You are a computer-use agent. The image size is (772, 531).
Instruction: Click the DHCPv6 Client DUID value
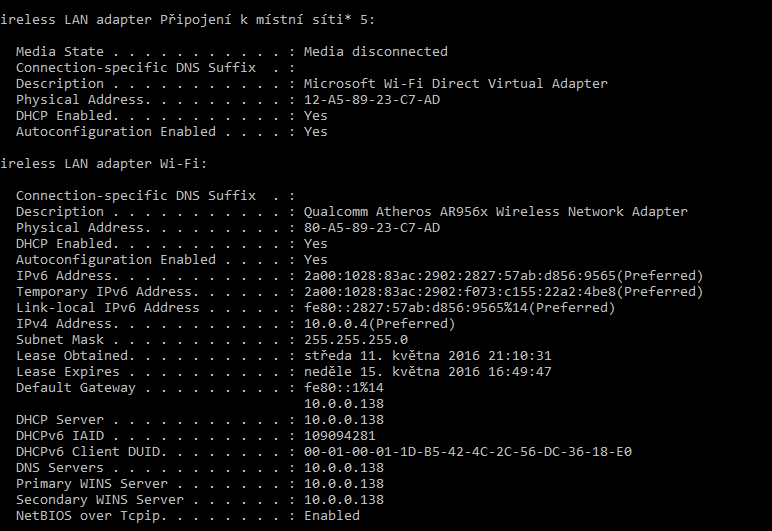[x=467, y=452]
